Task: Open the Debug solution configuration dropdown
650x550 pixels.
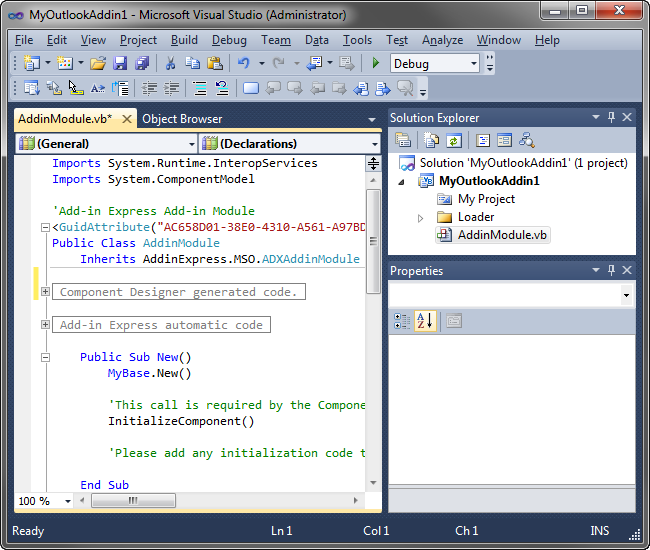Action: [x=473, y=63]
